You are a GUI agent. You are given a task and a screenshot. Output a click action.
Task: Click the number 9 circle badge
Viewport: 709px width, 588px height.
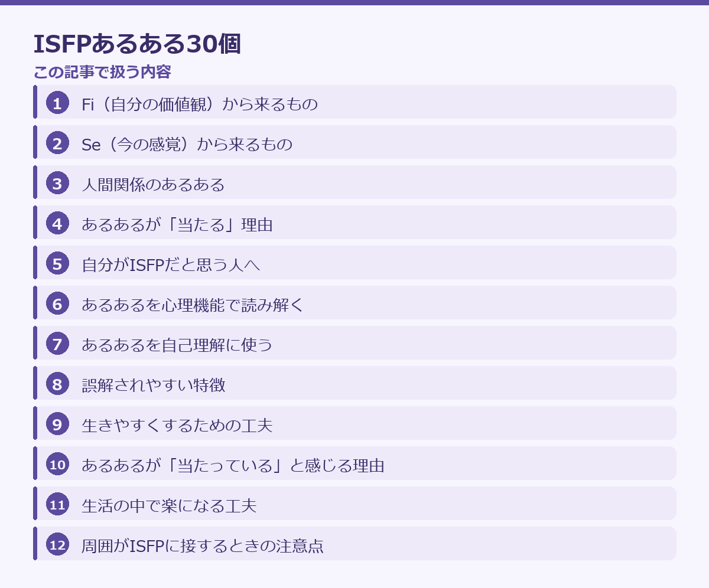pyautogui.click(x=57, y=424)
